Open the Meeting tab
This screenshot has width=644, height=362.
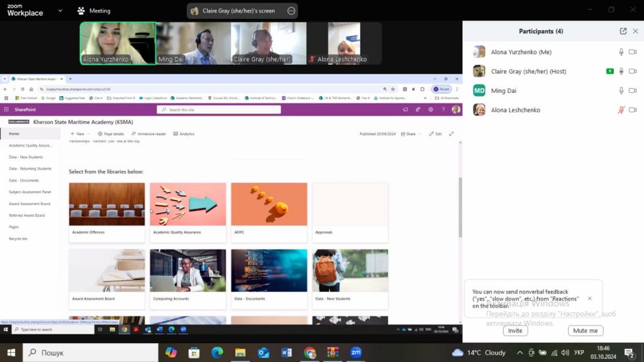(x=93, y=11)
